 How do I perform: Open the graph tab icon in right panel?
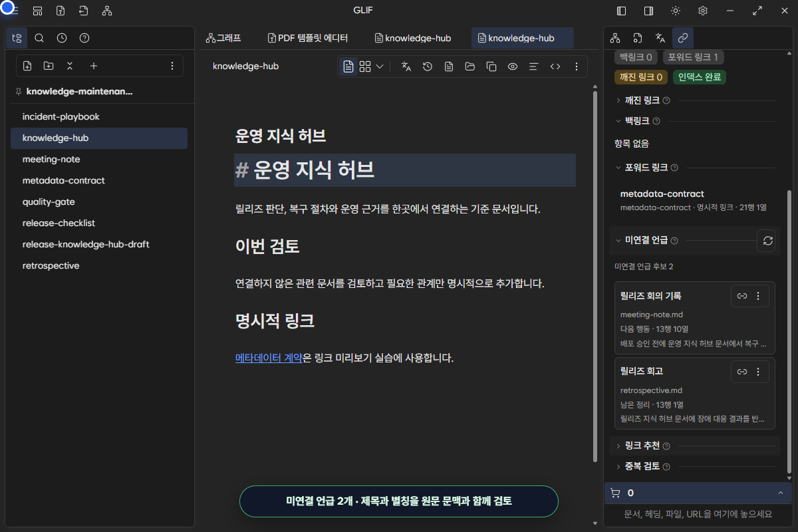615,38
